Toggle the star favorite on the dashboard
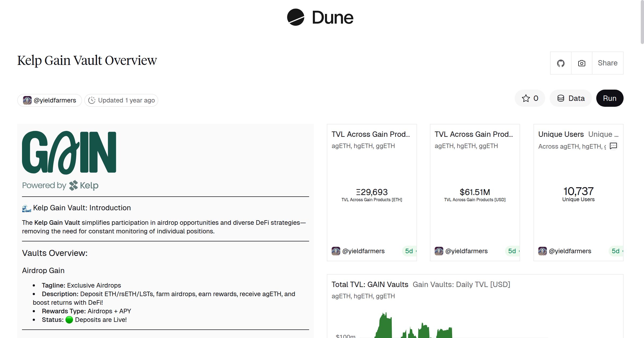 (526, 98)
